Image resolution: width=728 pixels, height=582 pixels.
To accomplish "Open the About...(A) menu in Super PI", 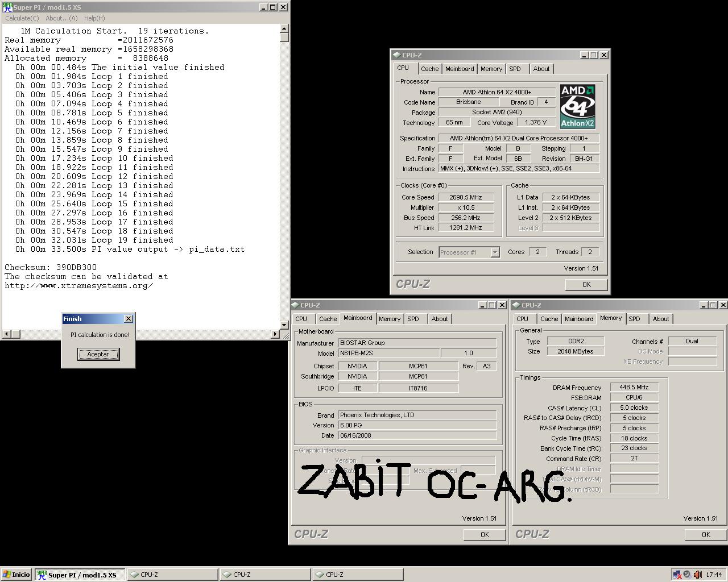I will point(61,18).
